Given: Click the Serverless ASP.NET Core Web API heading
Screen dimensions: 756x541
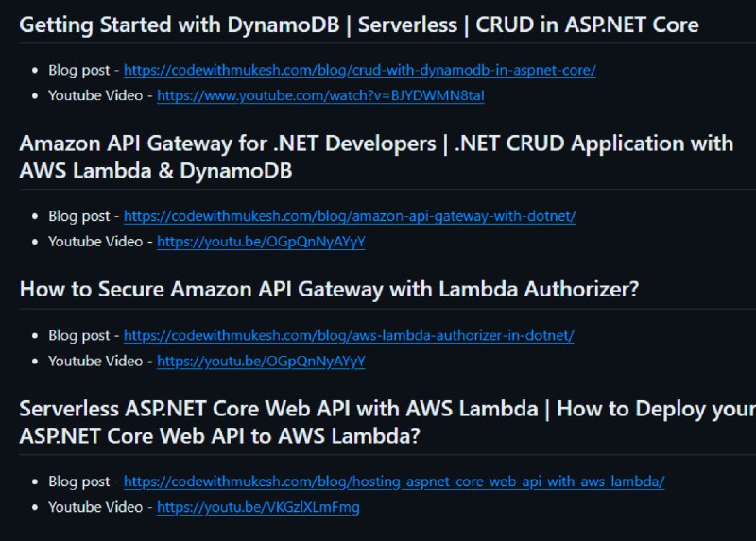Looking at the screenshot, I should point(387,422).
